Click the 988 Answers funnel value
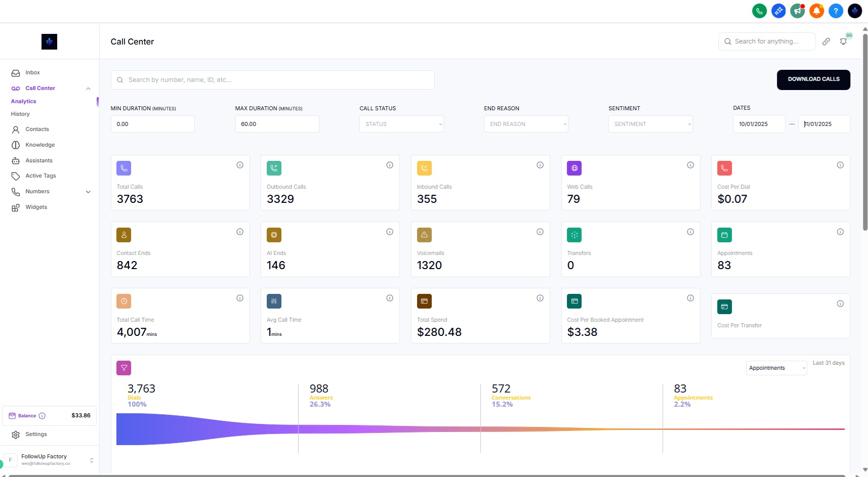Viewport: 868px width, 477px height. [x=319, y=388]
